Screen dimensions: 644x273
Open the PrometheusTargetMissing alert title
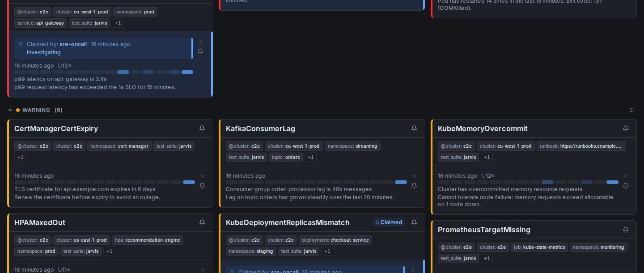484,230
